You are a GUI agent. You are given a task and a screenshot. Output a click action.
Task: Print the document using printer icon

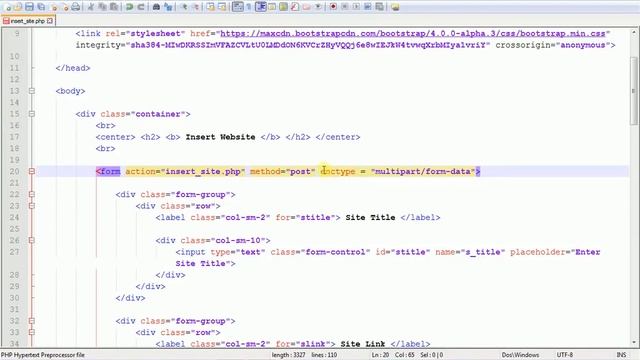pyautogui.click(x=76, y=7)
